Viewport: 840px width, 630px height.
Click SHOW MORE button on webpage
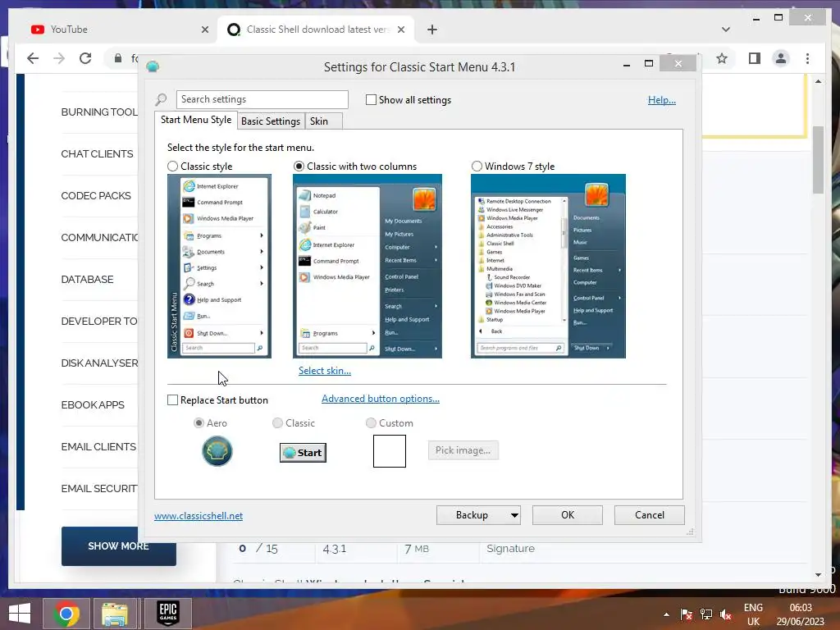118,546
